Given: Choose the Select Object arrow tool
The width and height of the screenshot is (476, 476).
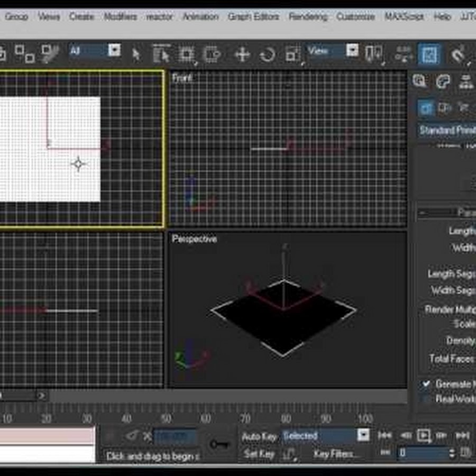Looking at the screenshot, I should 136,54.
